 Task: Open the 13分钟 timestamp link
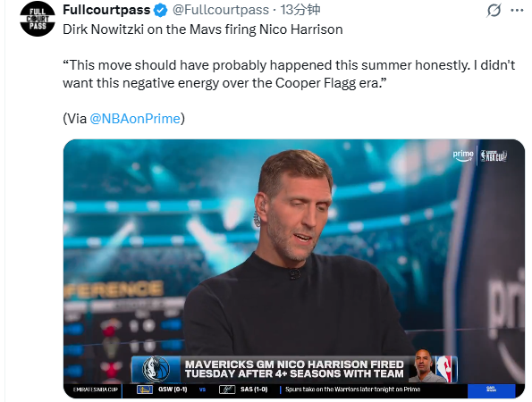[300, 10]
